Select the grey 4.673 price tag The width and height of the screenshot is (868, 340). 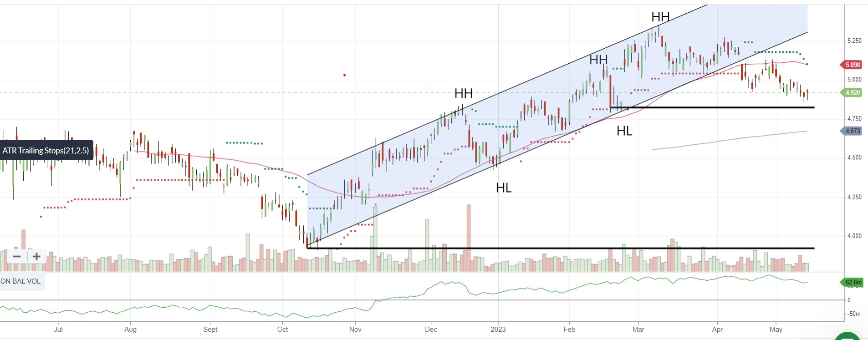click(x=851, y=131)
